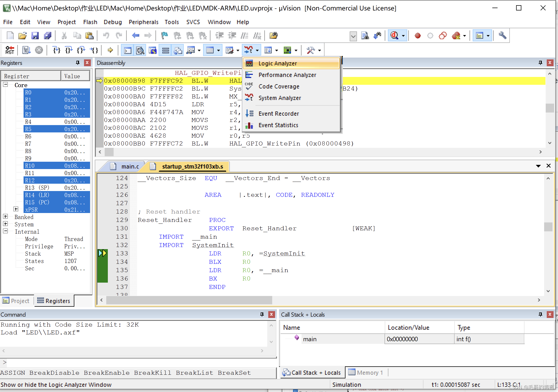Toggle the Command Window toolbar button
558x392 pixels.
(127, 50)
